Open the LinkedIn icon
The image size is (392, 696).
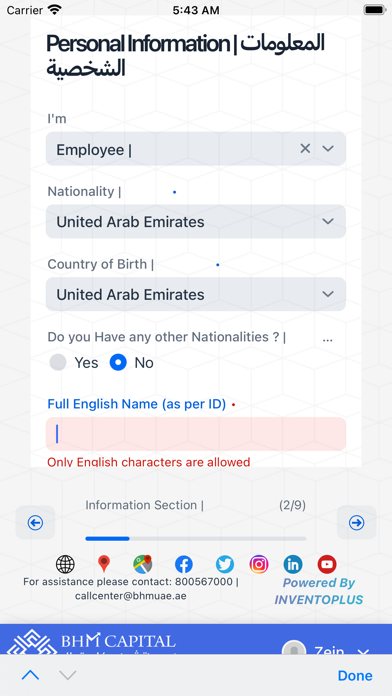click(293, 564)
